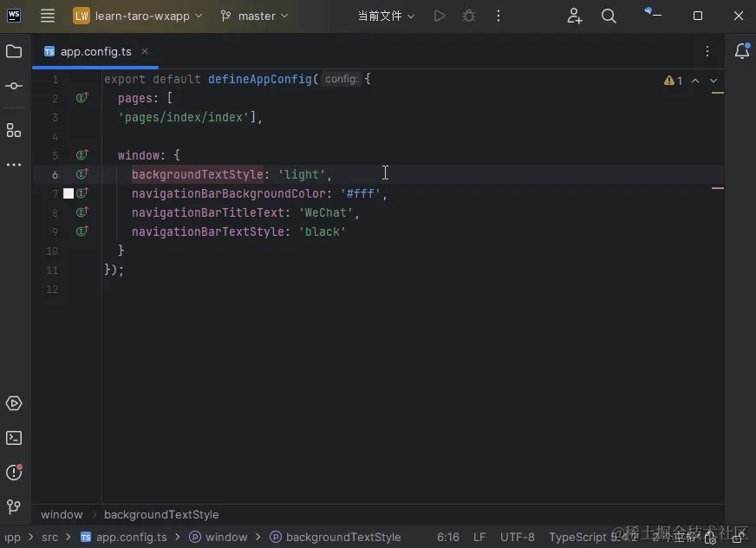Viewport: 756px width, 548px height.
Task: Click defineAppConfig function name
Action: click(260, 79)
